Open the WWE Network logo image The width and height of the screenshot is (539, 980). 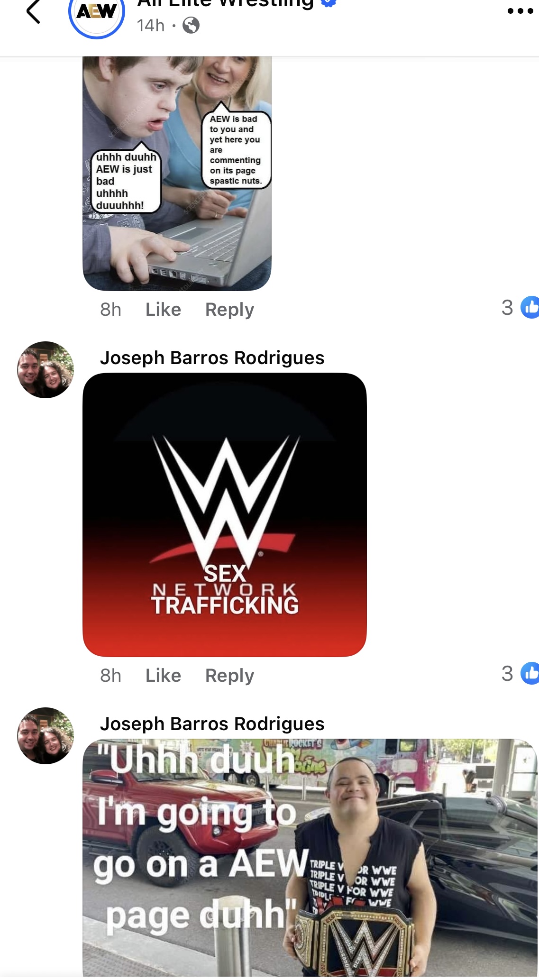tap(225, 515)
